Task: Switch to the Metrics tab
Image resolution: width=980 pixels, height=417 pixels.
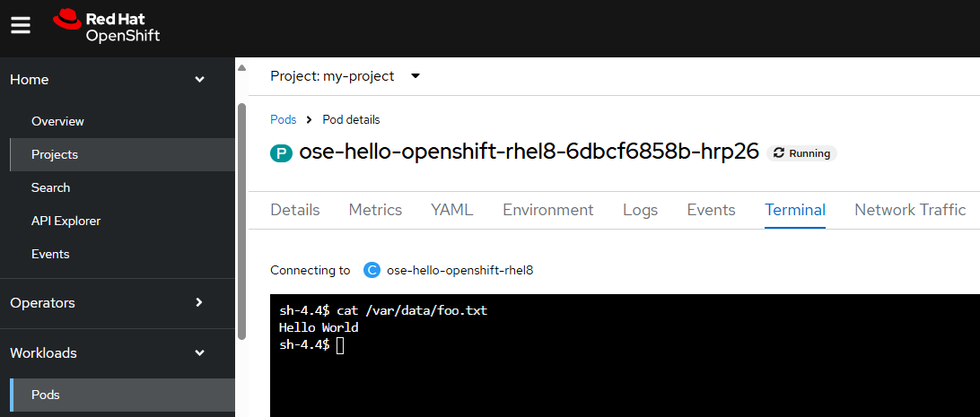Action: (375, 210)
